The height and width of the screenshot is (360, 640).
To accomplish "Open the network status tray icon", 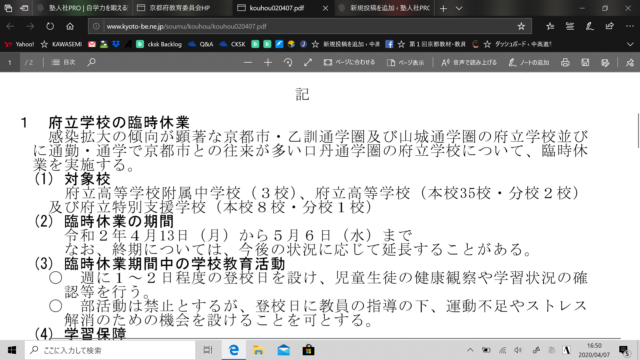I will pos(502,350).
